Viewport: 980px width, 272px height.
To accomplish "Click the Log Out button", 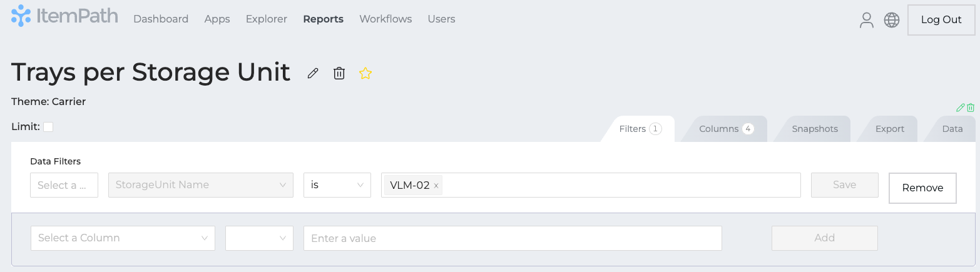I will [x=941, y=20].
